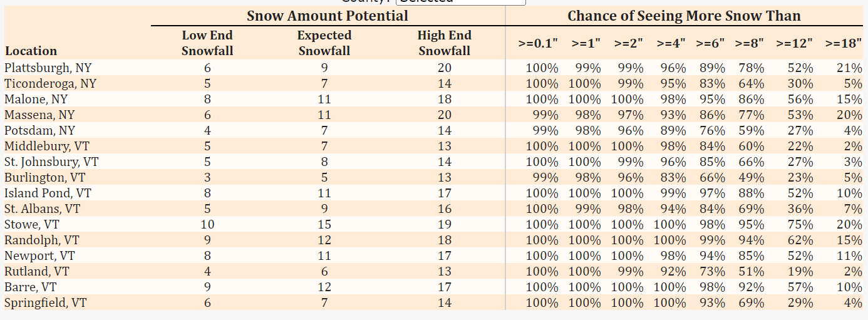Click the Snow Amount Potential heading
This screenshot has height=320, width=868.
[x=327, y=16]
